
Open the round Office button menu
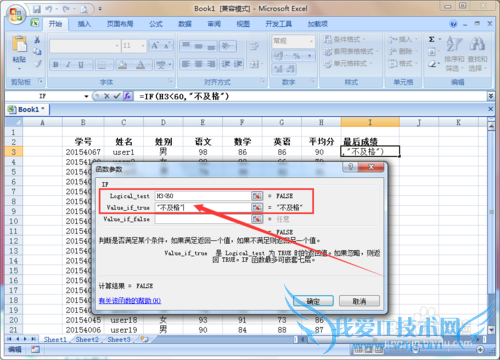(x=16, y=14)
